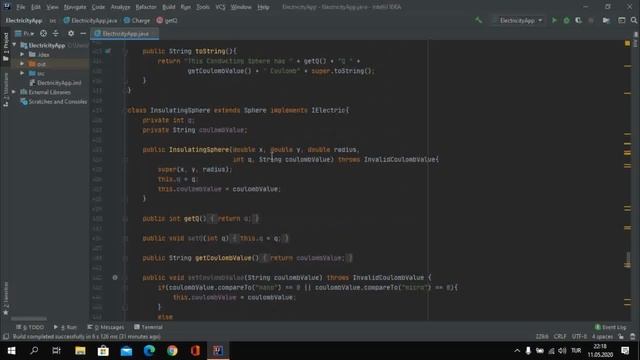640x360 pixels.
Task: Run ElectricityApp with the green play icon
Action: point(554,20)
